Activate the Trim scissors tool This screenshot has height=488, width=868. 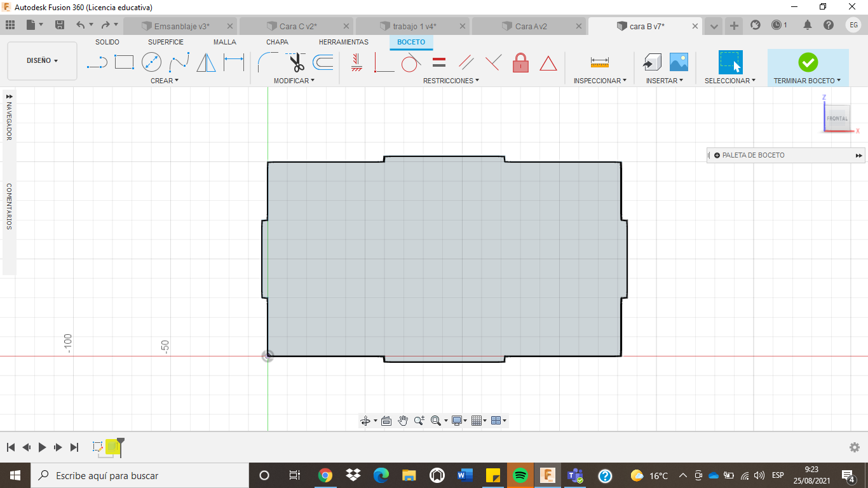[295, 63]
